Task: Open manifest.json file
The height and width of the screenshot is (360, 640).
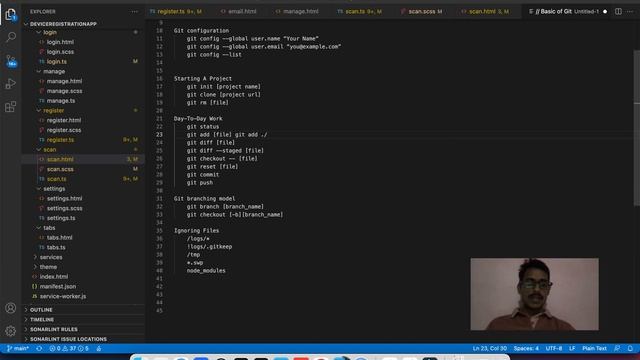Action: point(58,287)
